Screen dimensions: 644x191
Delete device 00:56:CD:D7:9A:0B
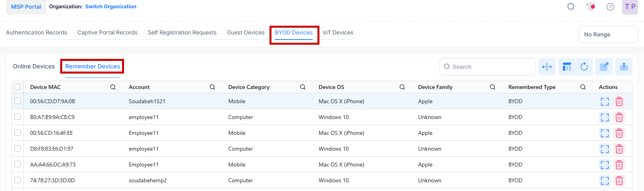(x=619, y=102)
